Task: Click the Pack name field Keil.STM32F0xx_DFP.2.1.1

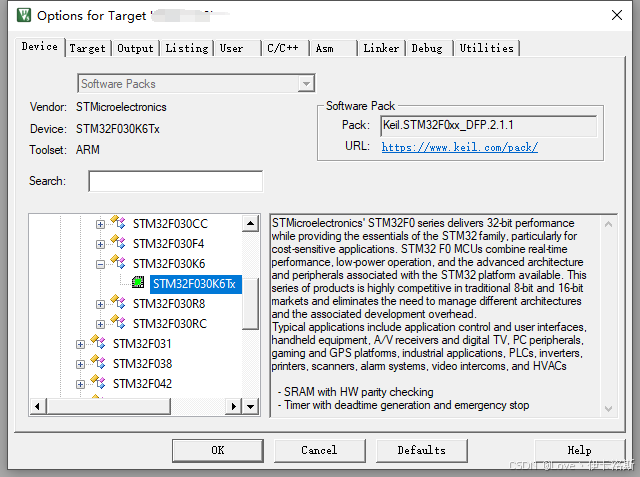Action: (488, 126)
